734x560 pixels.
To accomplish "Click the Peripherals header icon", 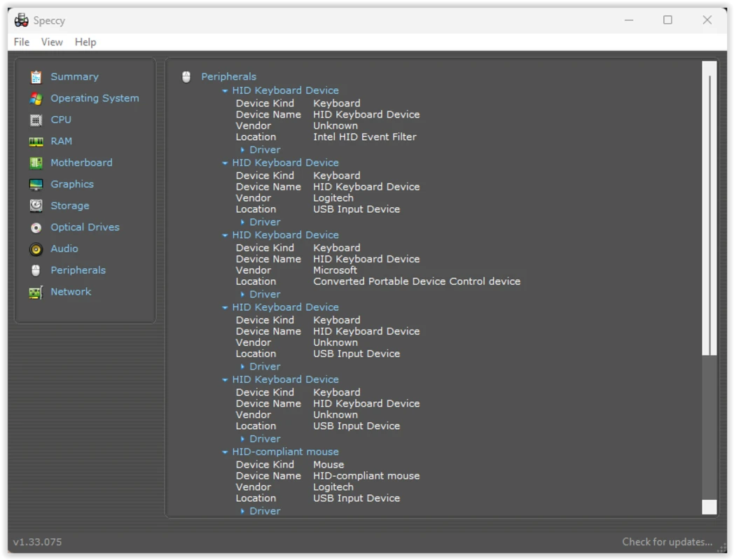I will click(x=186, y=76).
